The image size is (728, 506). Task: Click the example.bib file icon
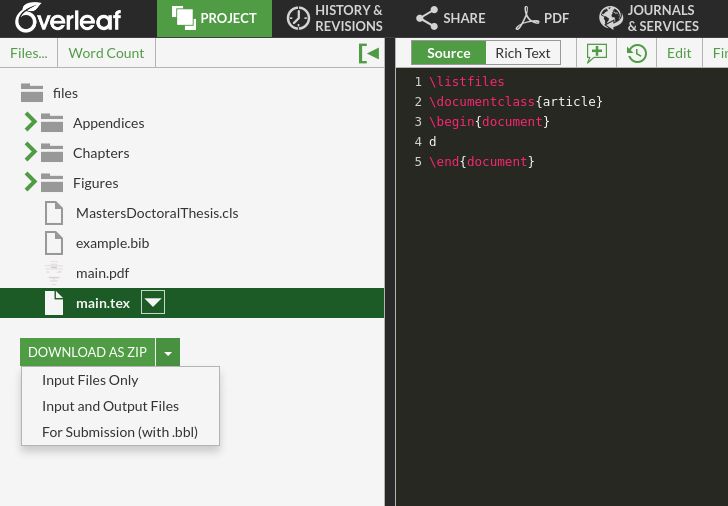coord(54,243)
